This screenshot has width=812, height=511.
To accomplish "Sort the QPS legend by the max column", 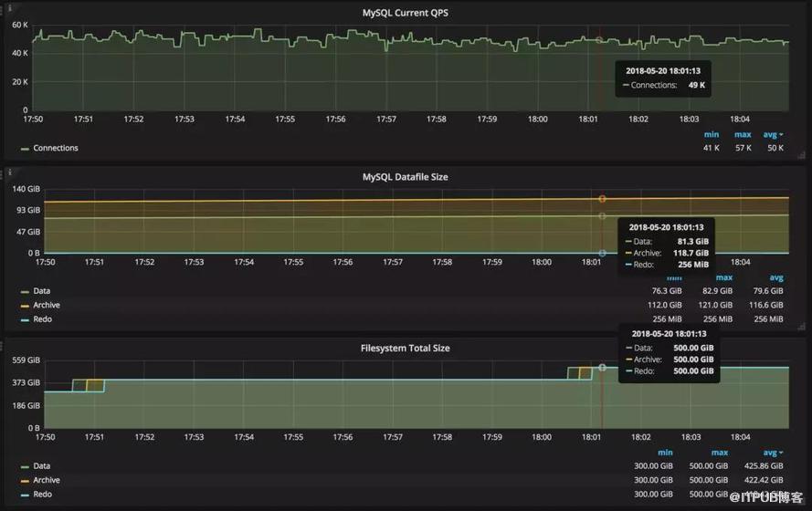I will [x=742, y=134].
